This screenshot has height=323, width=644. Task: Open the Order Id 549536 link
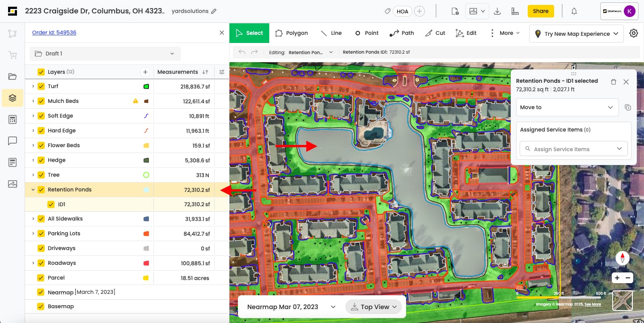tap(54, 33)
